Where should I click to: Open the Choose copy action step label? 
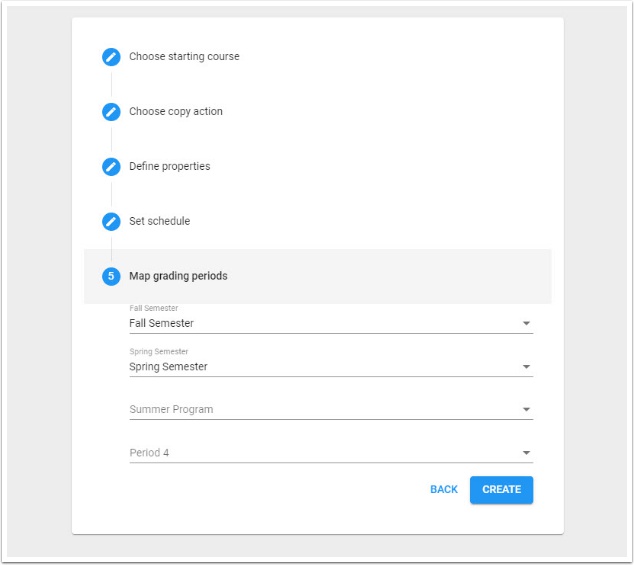176,112
